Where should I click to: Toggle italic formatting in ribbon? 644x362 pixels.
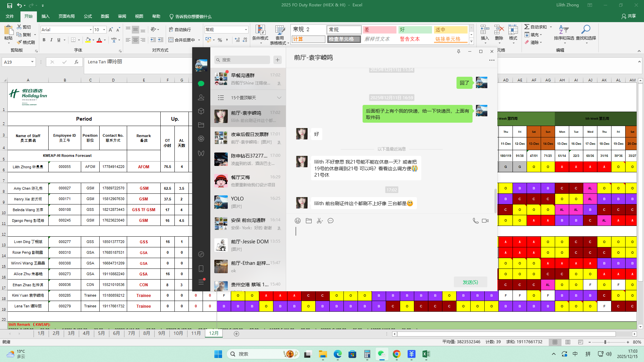click(51, 40)
